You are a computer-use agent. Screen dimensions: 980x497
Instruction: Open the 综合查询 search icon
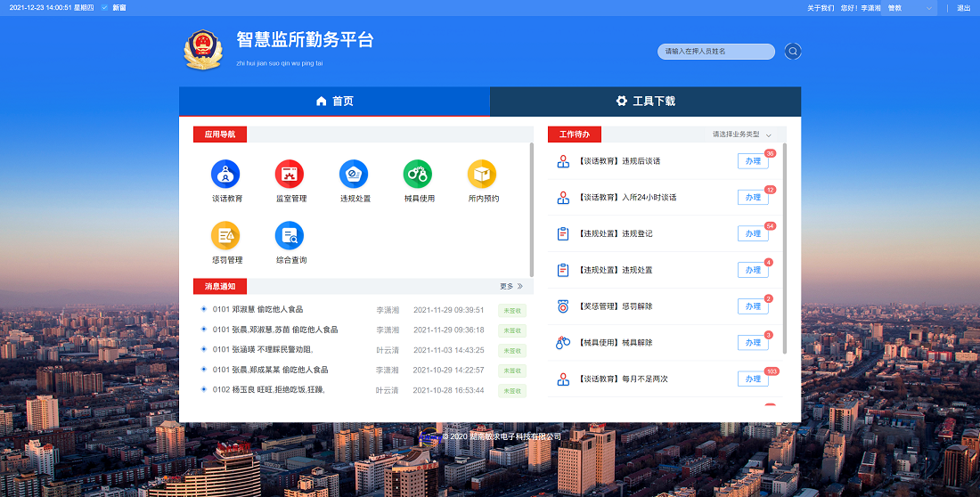290,236
